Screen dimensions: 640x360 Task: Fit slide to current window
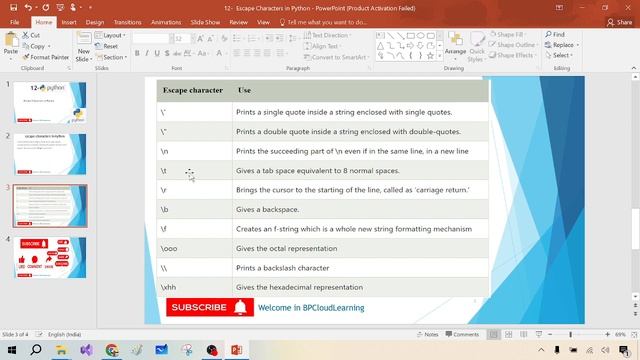click(x=634, y=334)
